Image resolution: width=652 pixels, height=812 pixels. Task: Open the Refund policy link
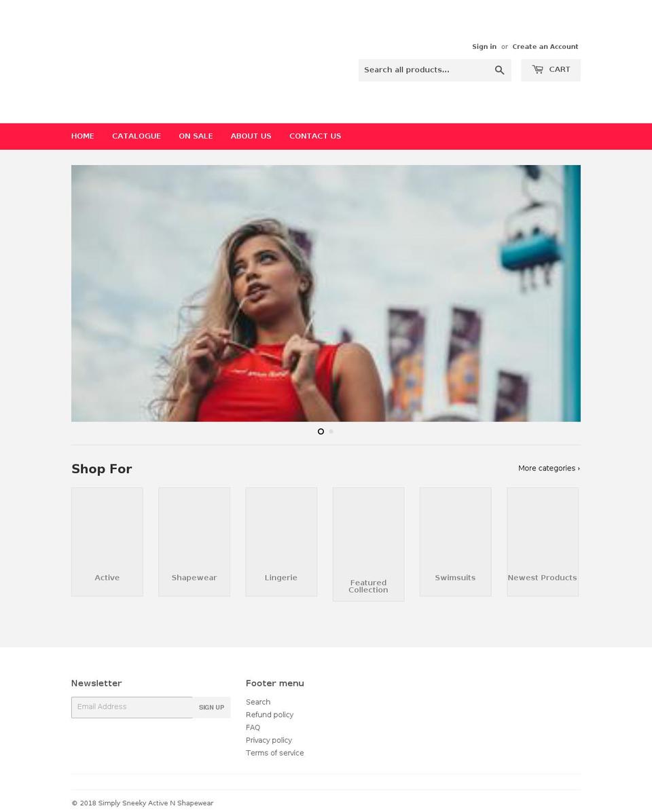click(x=270, y=715)
